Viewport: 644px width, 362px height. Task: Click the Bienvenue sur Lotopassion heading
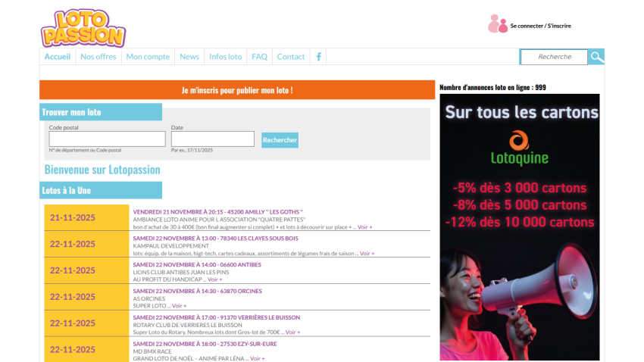(x=102, y=170)
